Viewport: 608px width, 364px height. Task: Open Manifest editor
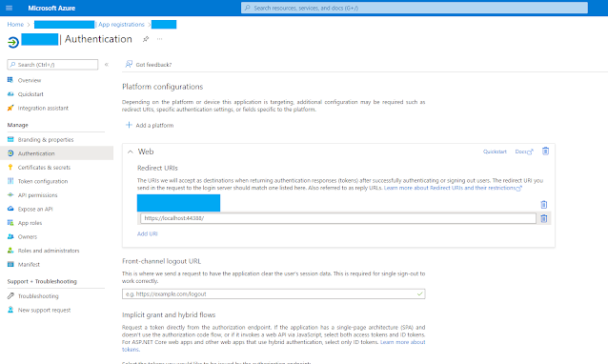pyautogui.click(x=29, y=264)
